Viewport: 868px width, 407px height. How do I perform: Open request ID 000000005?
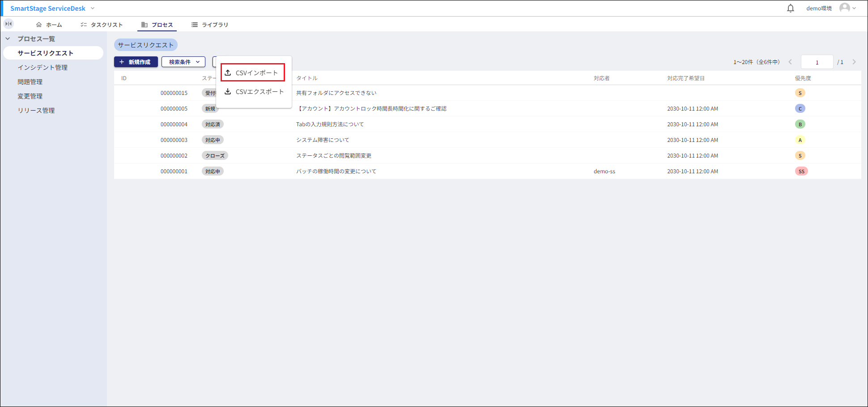click(174, 108)
